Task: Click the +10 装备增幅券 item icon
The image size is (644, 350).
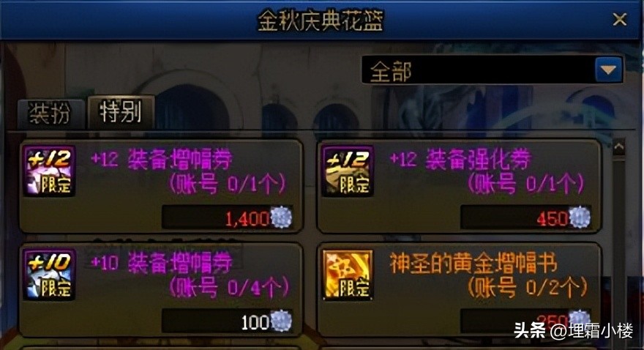Action: click(x=50, y=274)
